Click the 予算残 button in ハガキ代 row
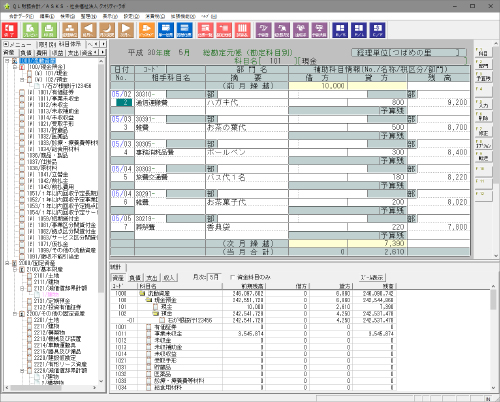Image resolution: width=500 pixels, height=402 pixels. point(393,111)
